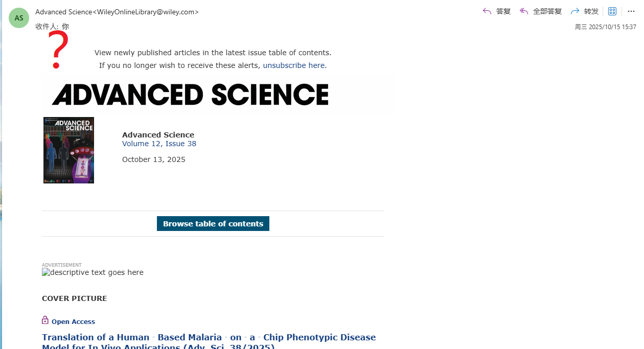Click the sender address Advanced Science<WileyOnlineLibrary@wiley.com>
Viewport: 644px width, 349px height.
click(x=117, y=12)
